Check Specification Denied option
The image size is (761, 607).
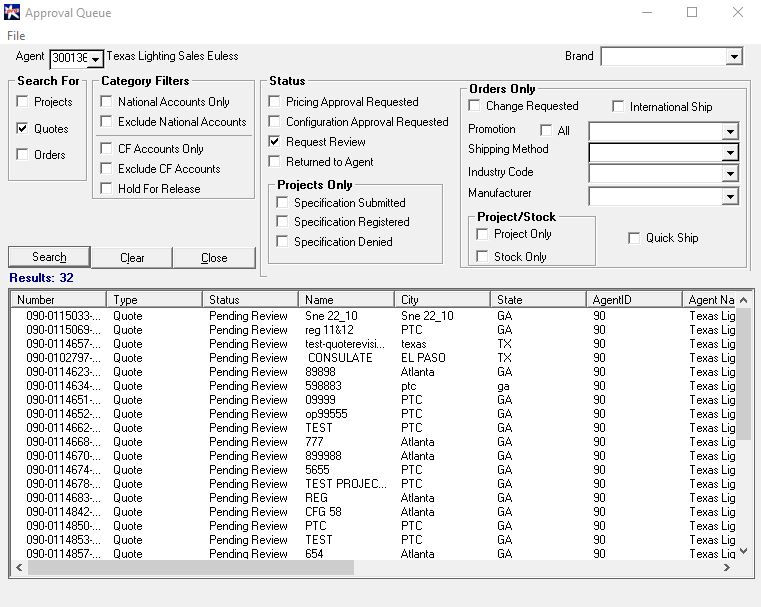click(282, 242)
